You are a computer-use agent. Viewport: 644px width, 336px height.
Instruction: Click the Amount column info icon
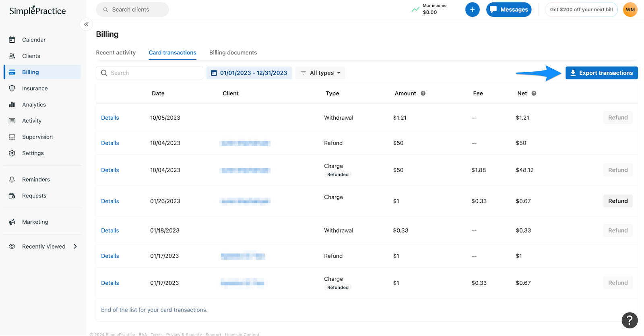click(423, 93)
